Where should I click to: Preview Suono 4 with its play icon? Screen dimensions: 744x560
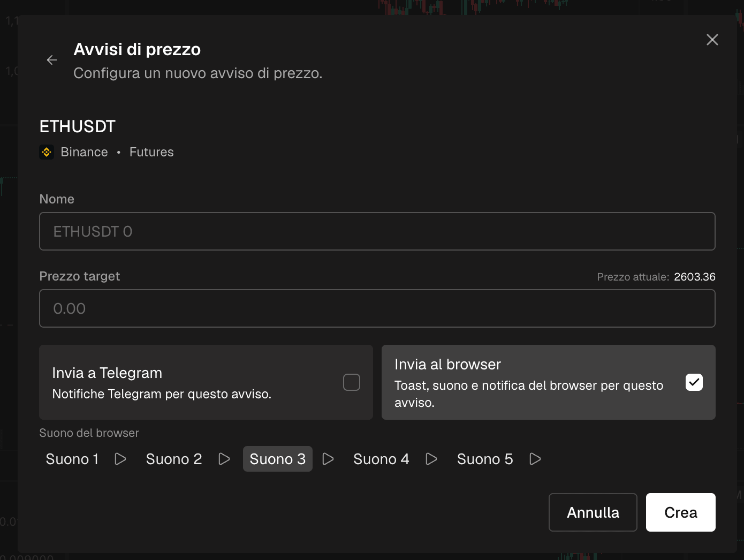[431, 459]
